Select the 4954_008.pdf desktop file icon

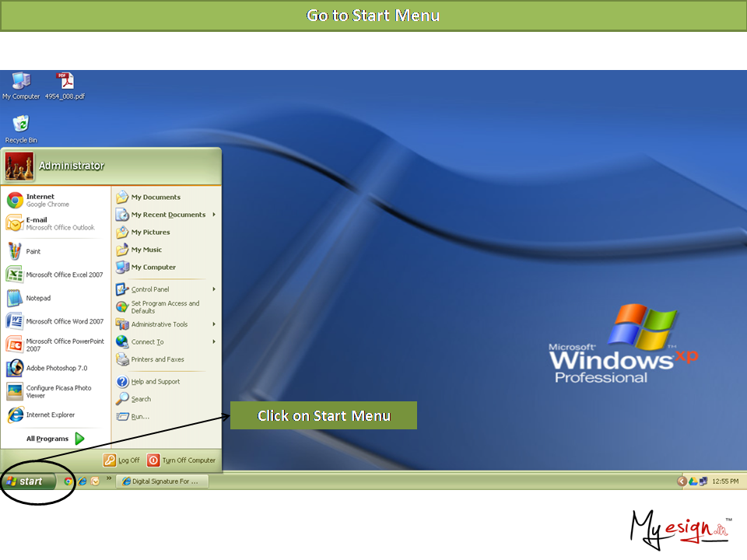point(65,82)
